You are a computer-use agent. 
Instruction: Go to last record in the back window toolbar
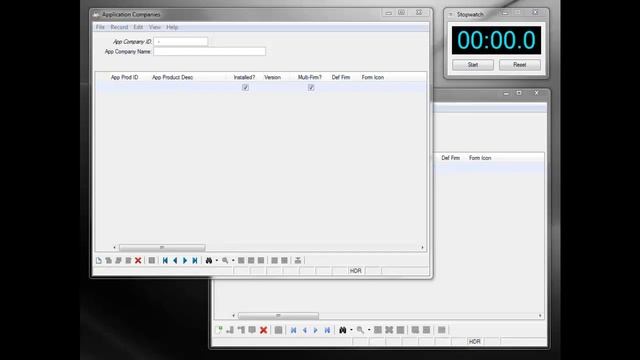pyautogui.click(x=327, y=330)
